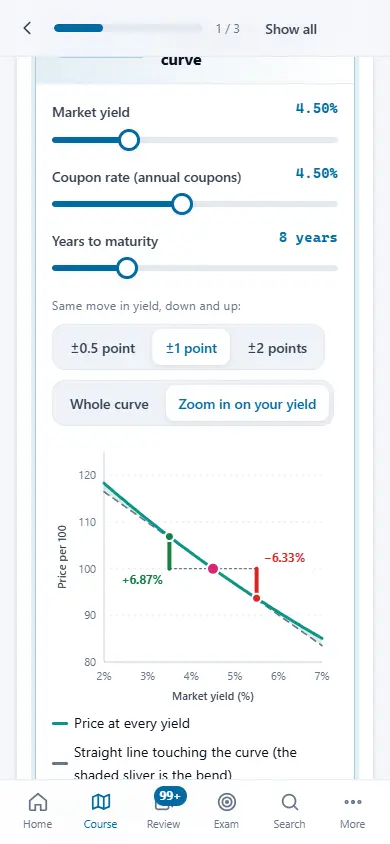390x844 pixels.
Task: Select the ±1 point yield move
Action: click(x=192, y=348)
